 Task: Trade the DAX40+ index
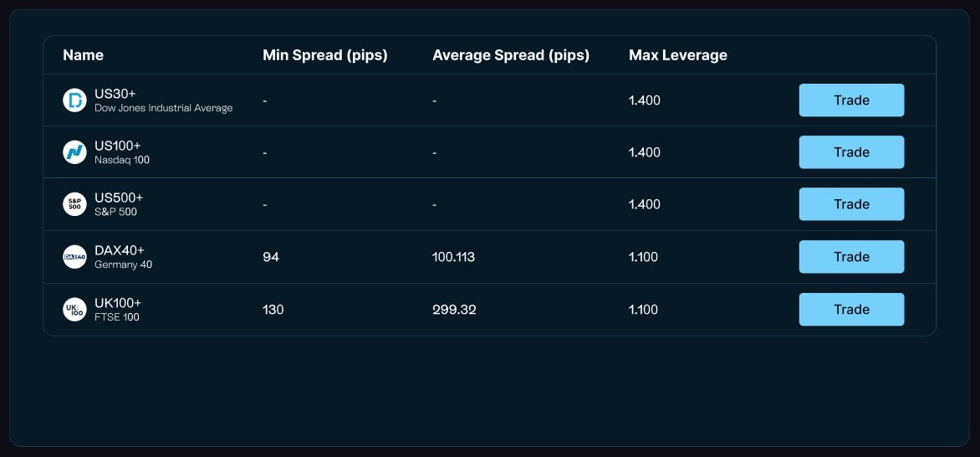[x=851, y=257]
